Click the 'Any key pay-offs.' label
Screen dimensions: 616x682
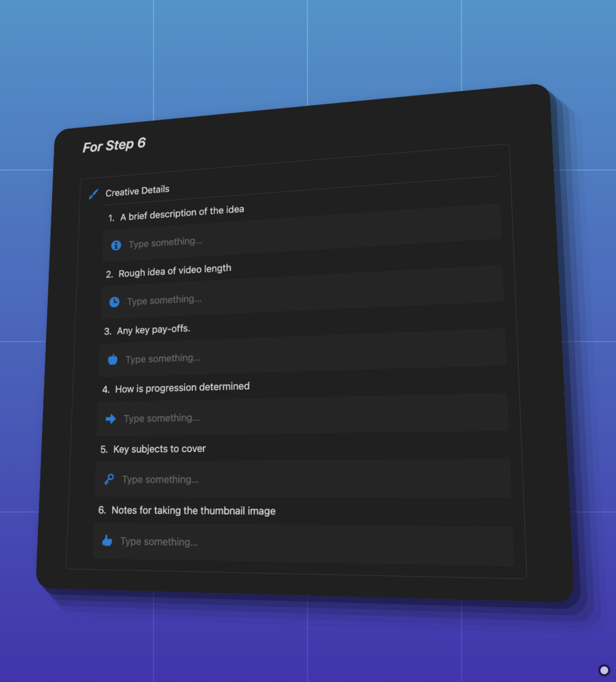153,330
